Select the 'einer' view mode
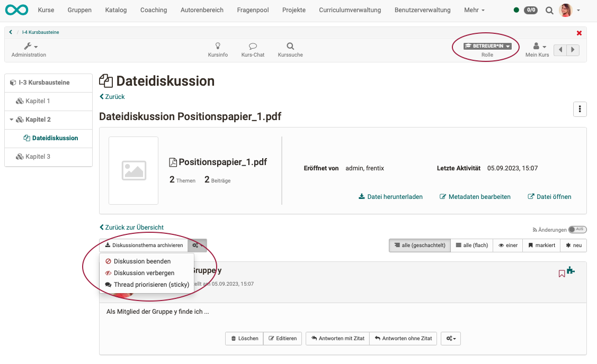 507,245
